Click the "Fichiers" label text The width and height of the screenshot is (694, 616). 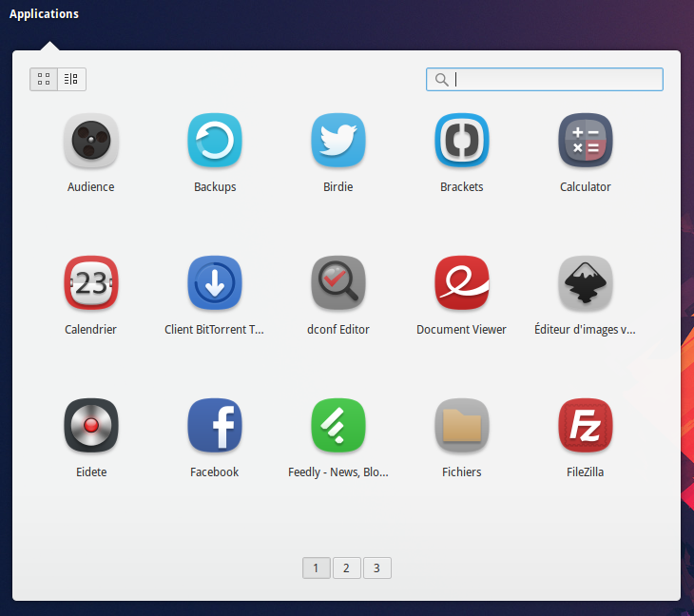point(462,472)
